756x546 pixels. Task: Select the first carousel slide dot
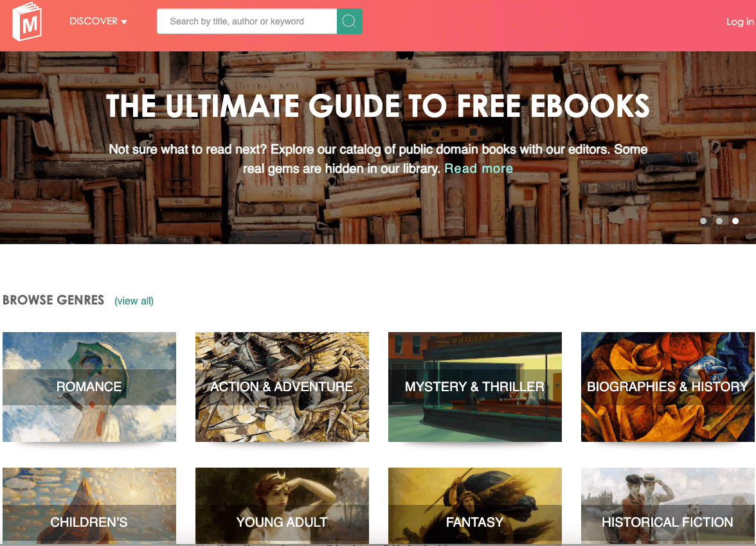click(x=703, y=221)
